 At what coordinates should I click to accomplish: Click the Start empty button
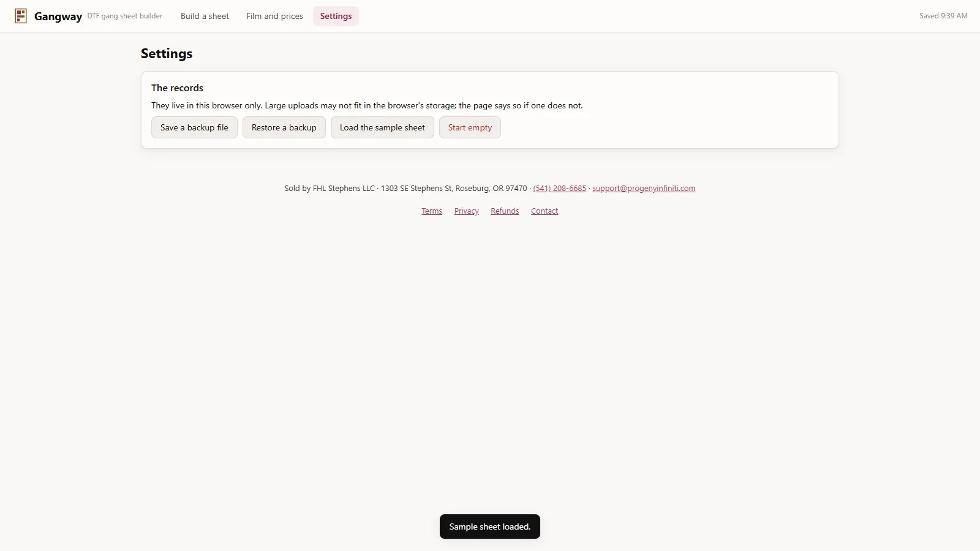tap(470, 127)
